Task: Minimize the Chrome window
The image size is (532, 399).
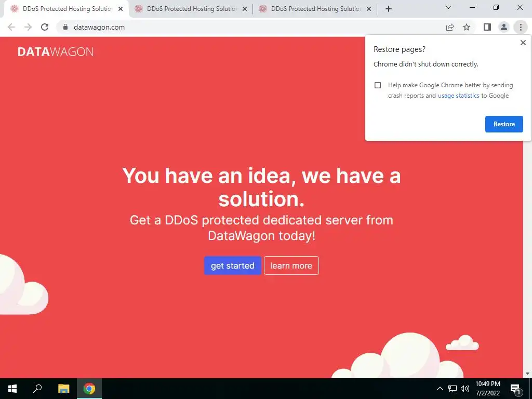Action: (x=472, y=7)
